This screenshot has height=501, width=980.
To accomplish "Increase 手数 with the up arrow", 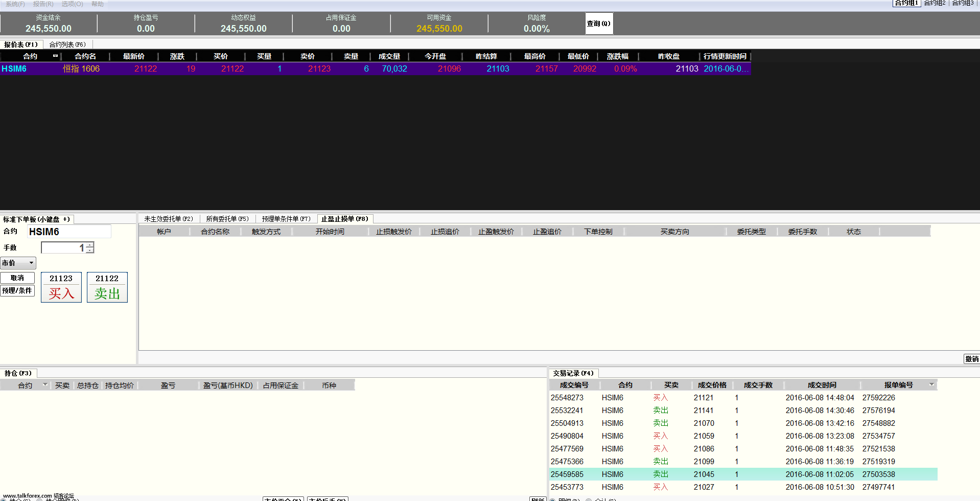I will coord(90,245).
